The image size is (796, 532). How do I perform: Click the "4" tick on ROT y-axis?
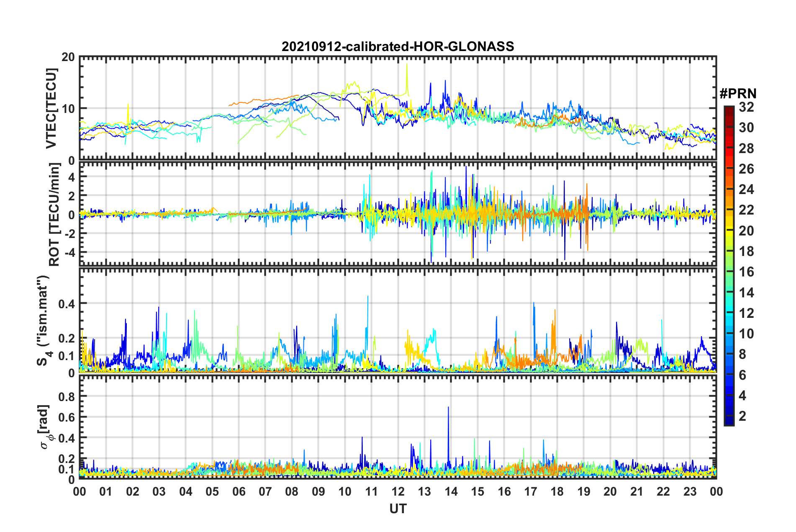pyautogui.click(x=72, y=177)
